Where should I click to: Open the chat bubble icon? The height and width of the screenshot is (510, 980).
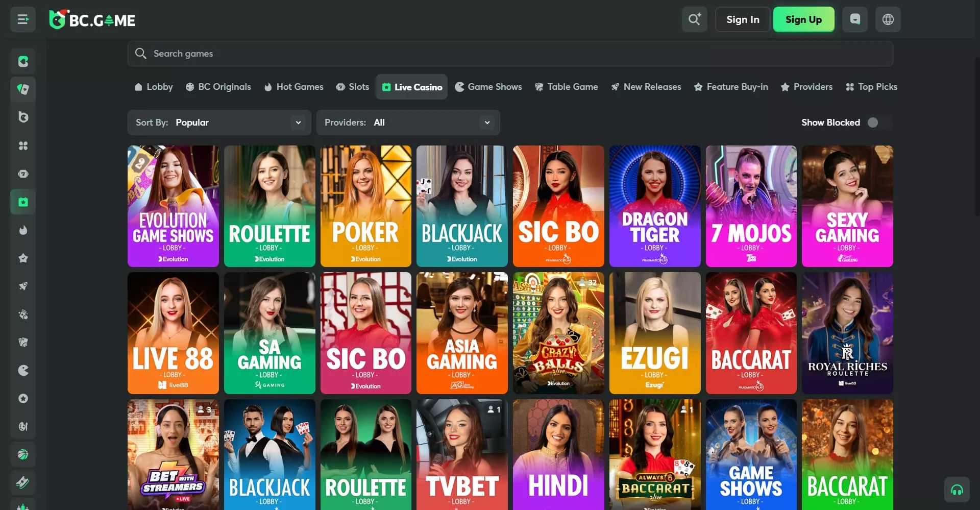pyautogui.click(x=855, y=19)
